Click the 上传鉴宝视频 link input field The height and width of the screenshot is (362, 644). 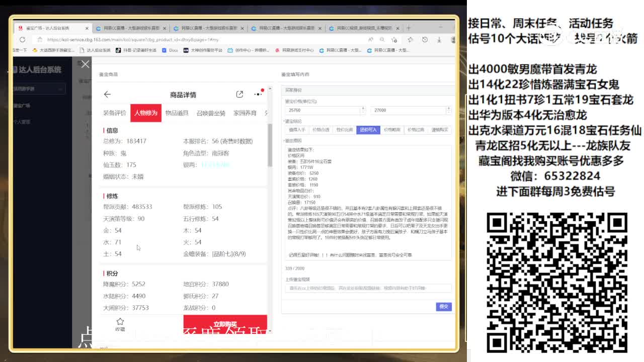[368, 288]
